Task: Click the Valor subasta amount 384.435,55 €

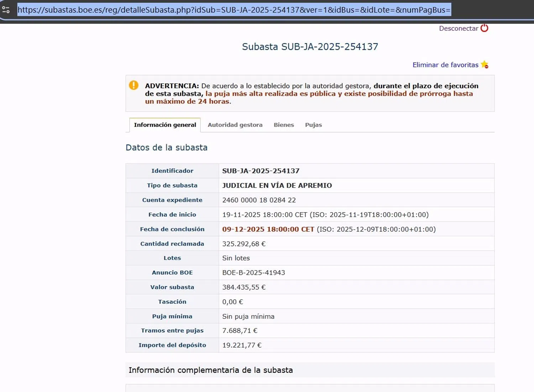Action: (244, 287)
